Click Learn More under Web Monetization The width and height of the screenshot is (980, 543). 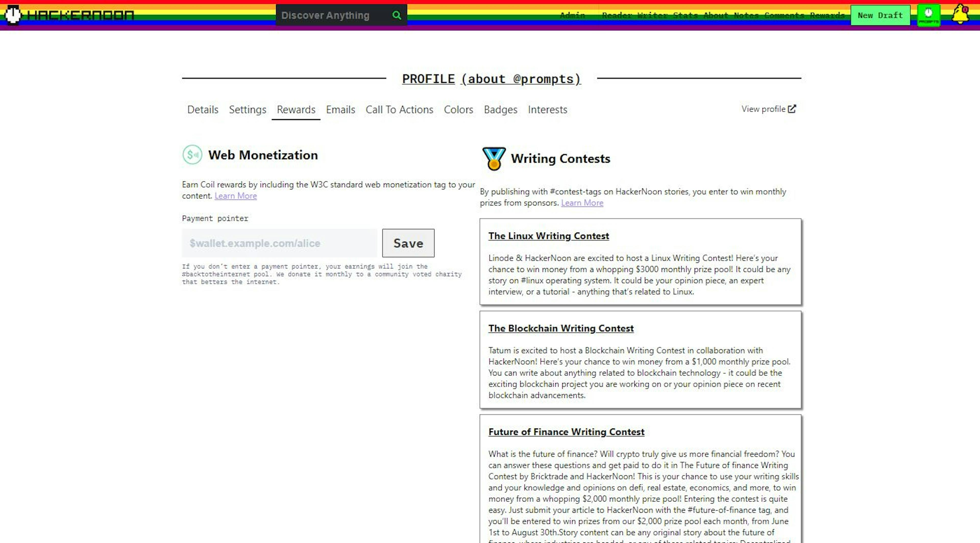coord(236,196)
